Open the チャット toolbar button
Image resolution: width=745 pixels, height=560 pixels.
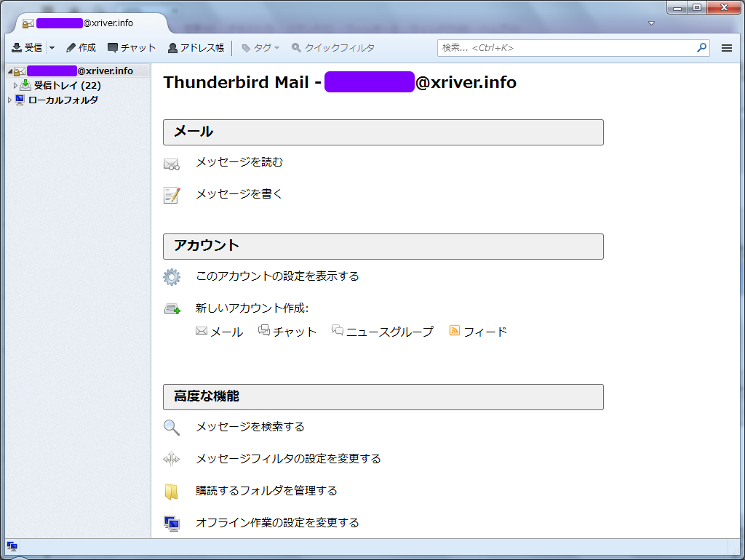coord(132,48)
